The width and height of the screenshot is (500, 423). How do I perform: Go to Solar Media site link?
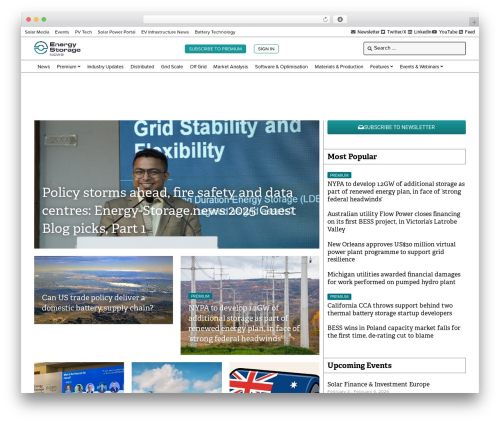(37, 32)
